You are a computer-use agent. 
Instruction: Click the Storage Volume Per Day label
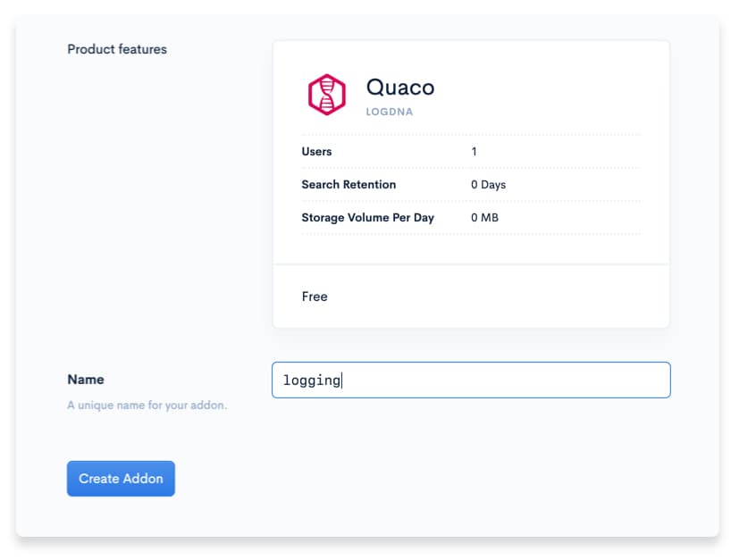coord(367,218)
